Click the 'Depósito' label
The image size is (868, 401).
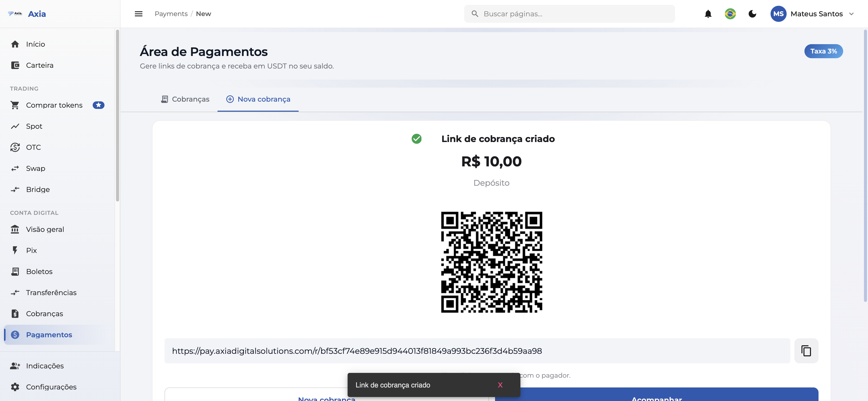tap(491, 183)
